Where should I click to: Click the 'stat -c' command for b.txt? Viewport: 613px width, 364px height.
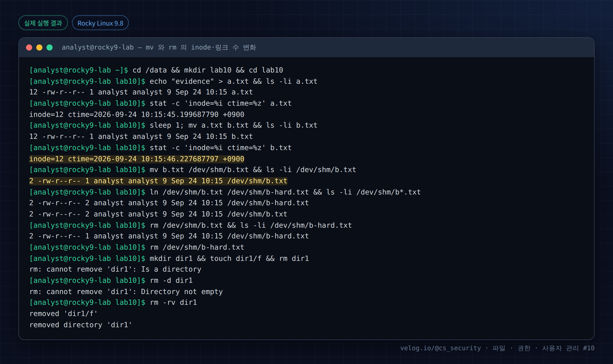(x=160, y=148)
